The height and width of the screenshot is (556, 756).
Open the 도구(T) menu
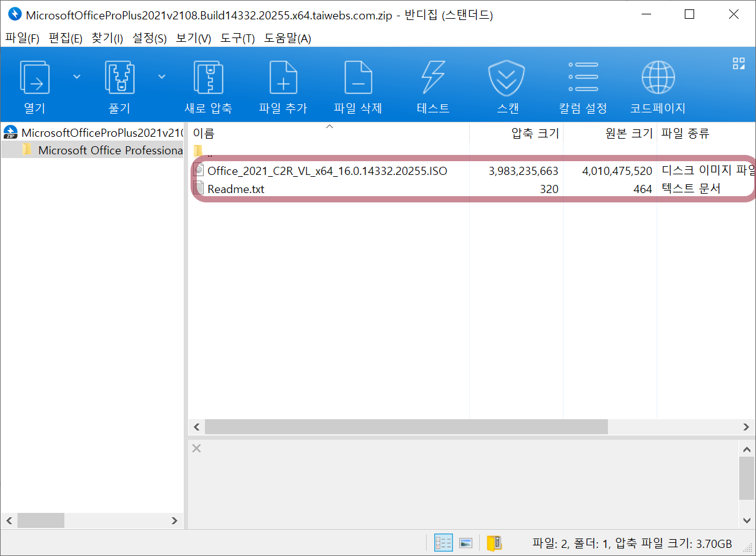(x=237, y=39)
